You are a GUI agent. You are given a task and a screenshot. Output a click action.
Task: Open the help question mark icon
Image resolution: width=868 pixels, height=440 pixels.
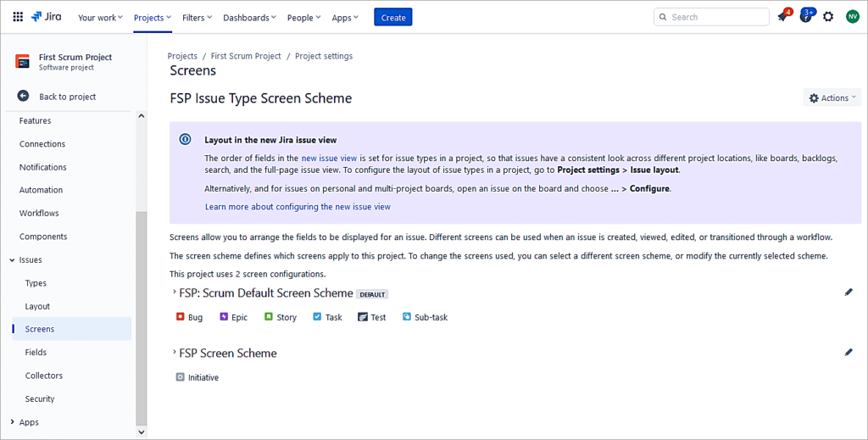pyautogui.click(x=805, y=17)
